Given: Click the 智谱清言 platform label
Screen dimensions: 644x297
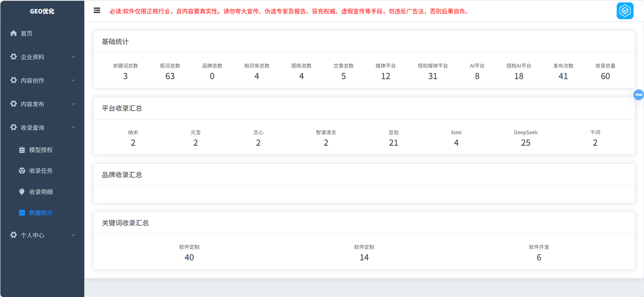Looking at the screenshot, I should pos(326,133).
